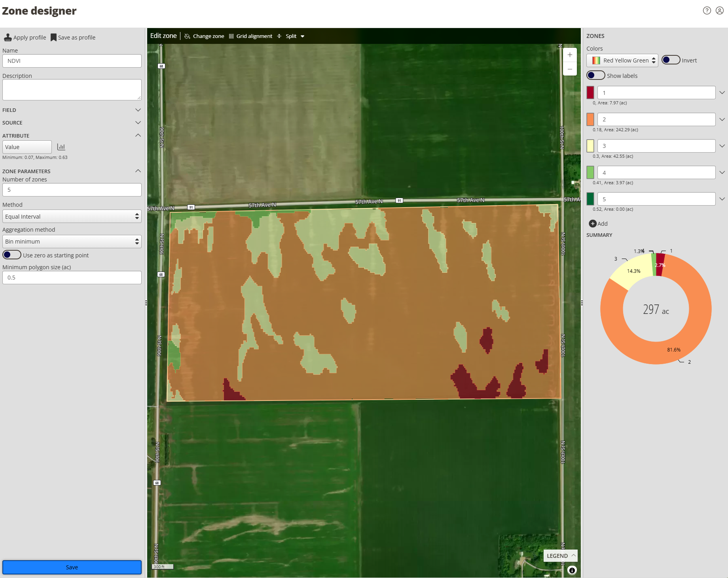Open the Split dropdown arrow
Screen dimensions: 728x578
pyautogui.click(x=303, y=36)
